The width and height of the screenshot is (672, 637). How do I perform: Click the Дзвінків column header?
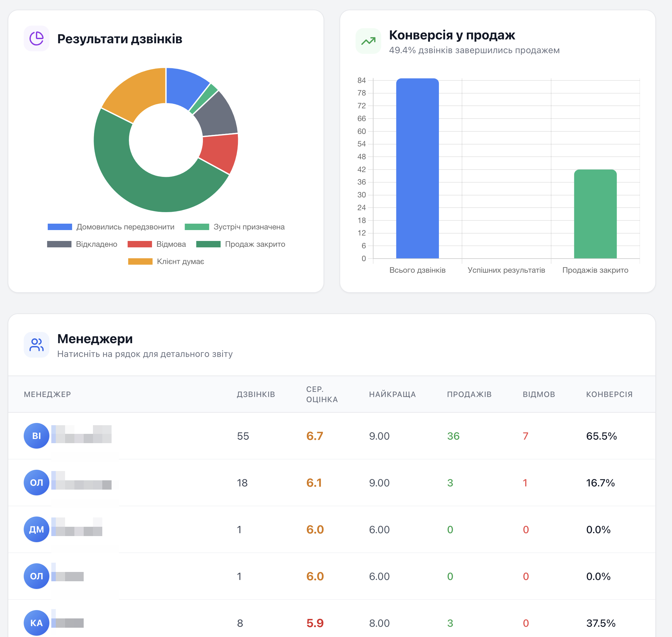tap(256, 394)
